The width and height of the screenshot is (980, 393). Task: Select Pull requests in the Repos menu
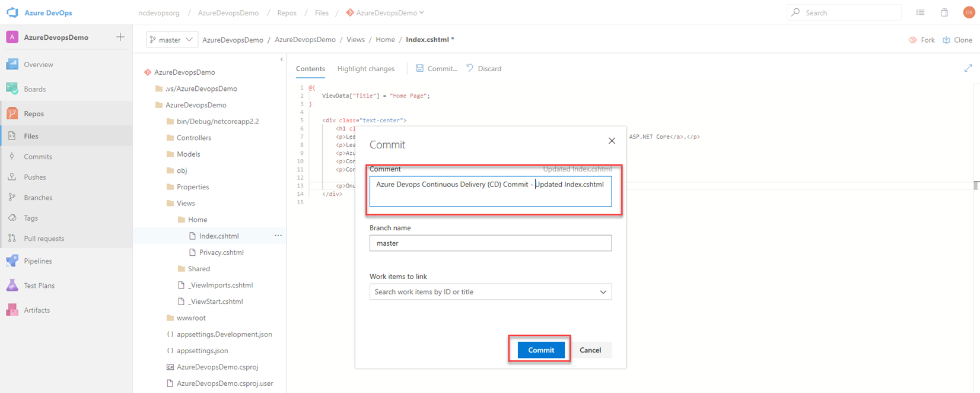tap(66, 238)
